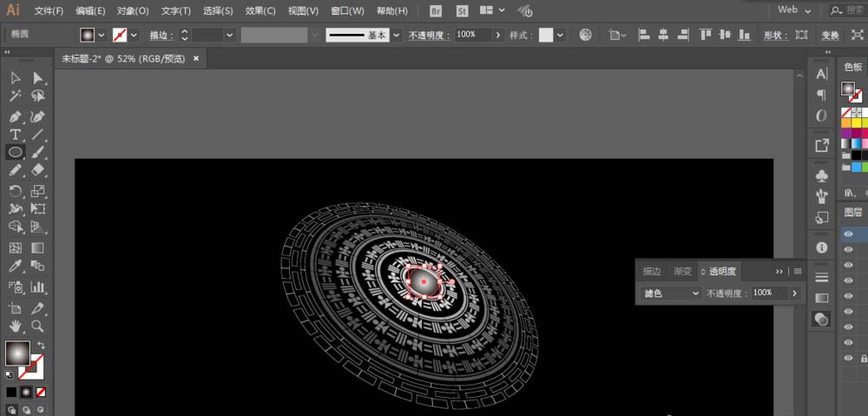Select the Selection (black arrow) tool
The width and height of the screenshot is (868, 416).
coord(15,78)
